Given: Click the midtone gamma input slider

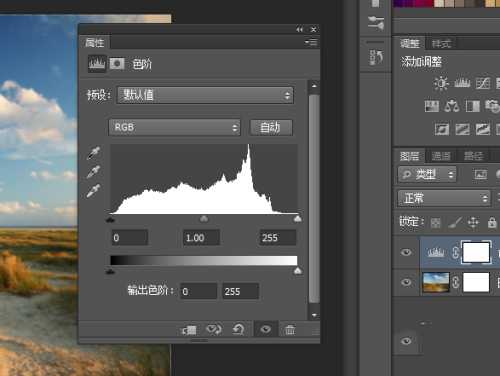Looking at the screenshot, I should [204, 219].
